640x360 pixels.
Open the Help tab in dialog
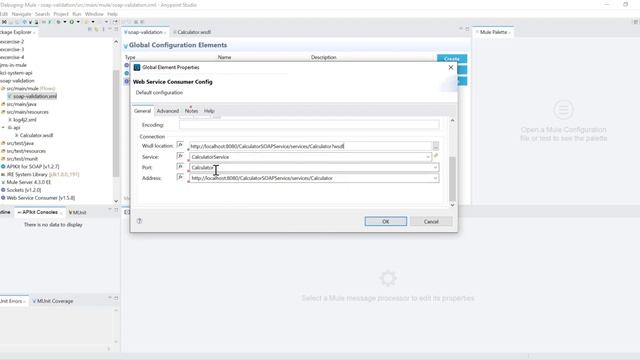click(x=209, y=111)
